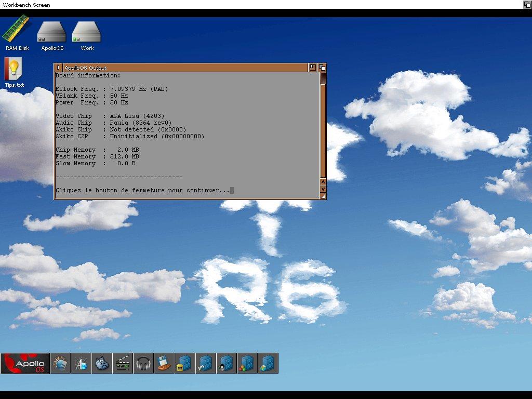The width and height of the screenshot is (532, 399).
Task: Click the 'Board information:' line
Action: pos(88,75)
